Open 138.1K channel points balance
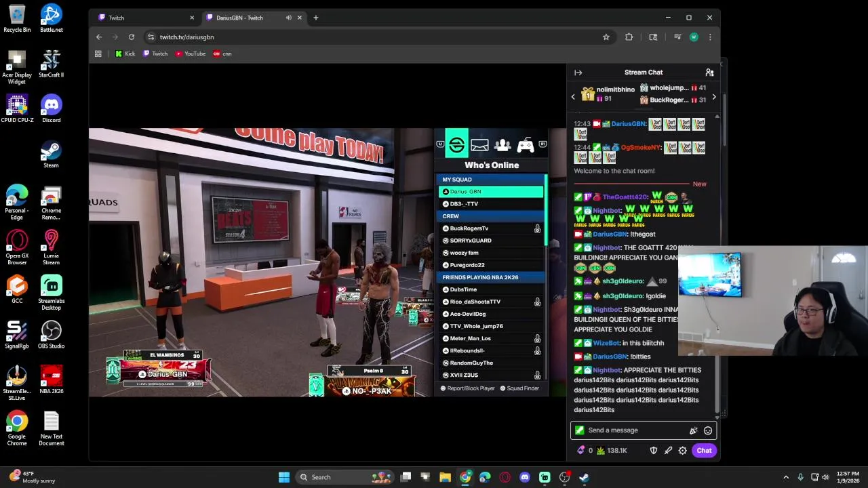This screenshot has height=488, width=868. [612, 450]
